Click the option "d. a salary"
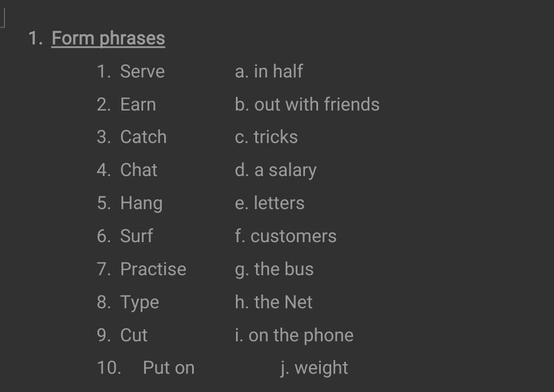 [275, 170]
